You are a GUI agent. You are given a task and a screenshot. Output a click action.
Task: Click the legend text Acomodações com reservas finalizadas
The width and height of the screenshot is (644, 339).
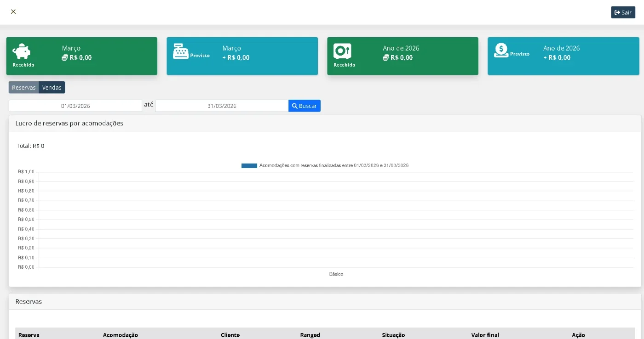pos(334,165)
